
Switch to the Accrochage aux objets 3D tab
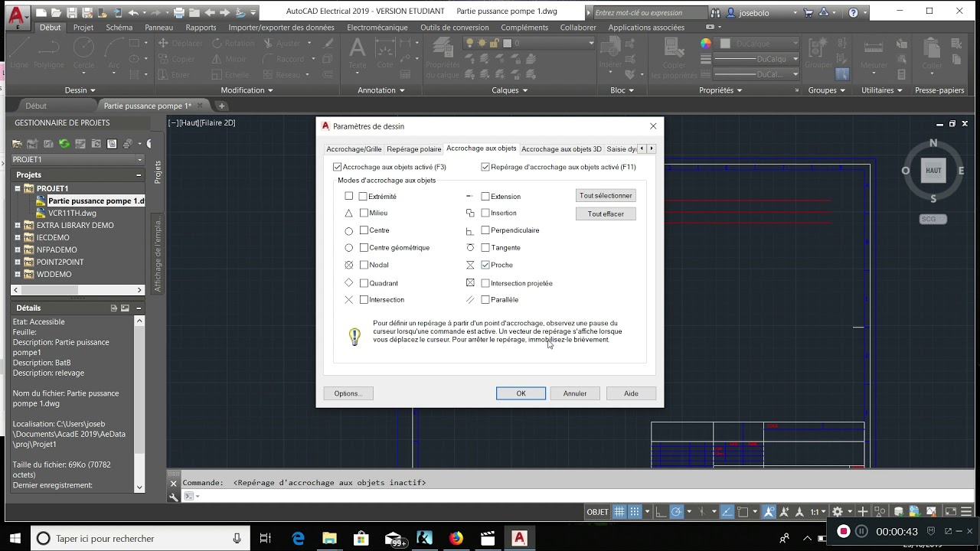561,149
